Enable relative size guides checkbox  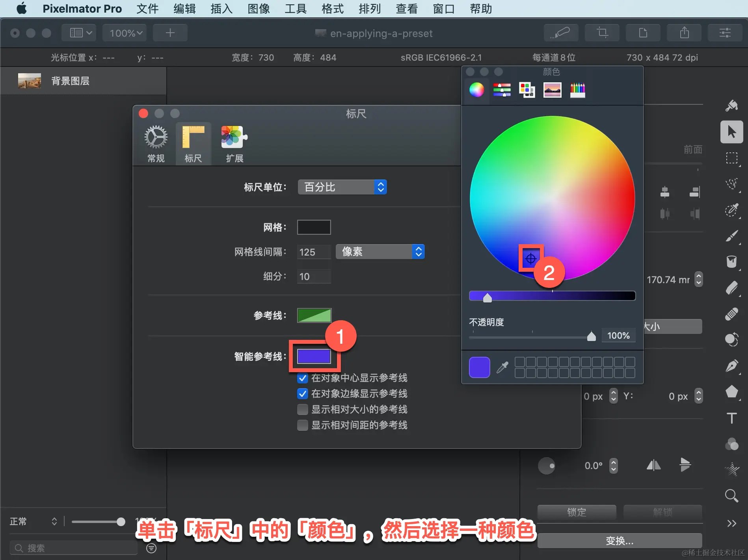(x=303, y=410)
